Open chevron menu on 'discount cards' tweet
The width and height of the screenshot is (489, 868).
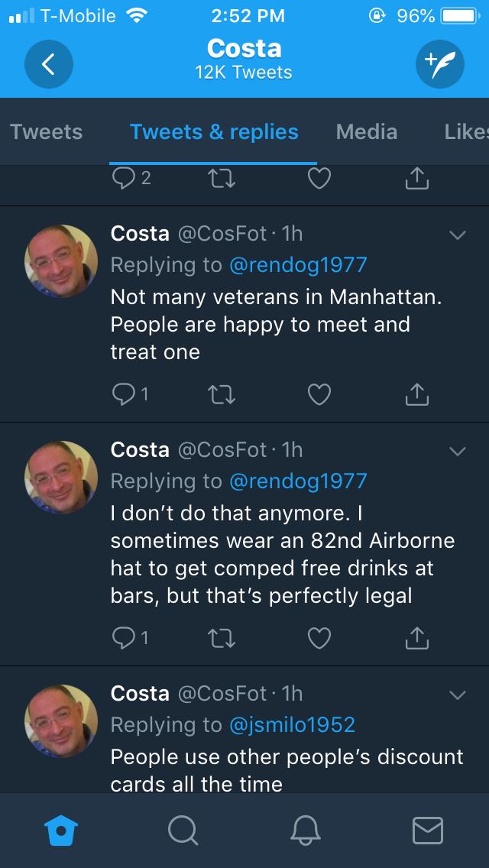457,695
